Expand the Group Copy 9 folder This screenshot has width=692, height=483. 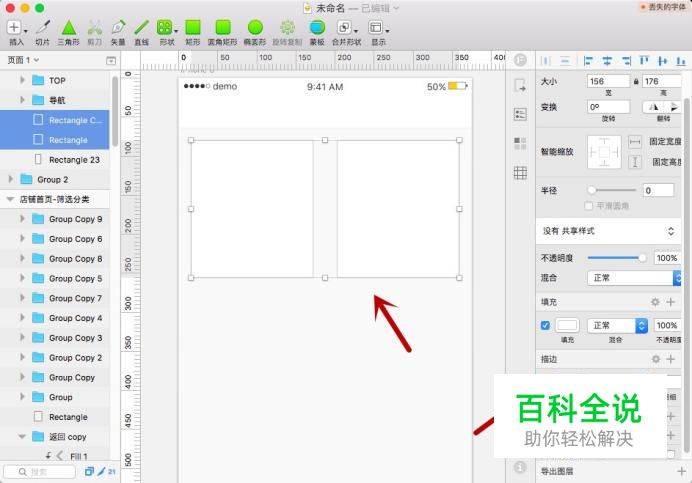(x=22, y=219)
